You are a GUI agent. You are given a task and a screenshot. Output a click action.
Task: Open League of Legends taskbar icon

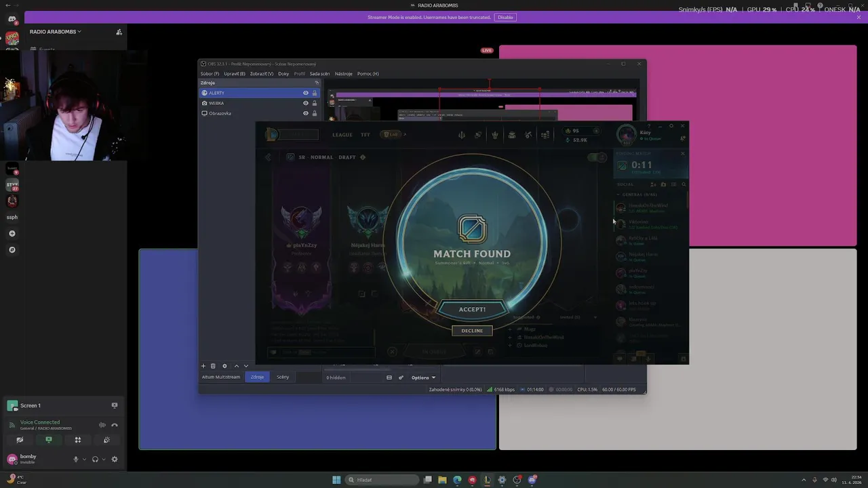click(x=487, y=480)
